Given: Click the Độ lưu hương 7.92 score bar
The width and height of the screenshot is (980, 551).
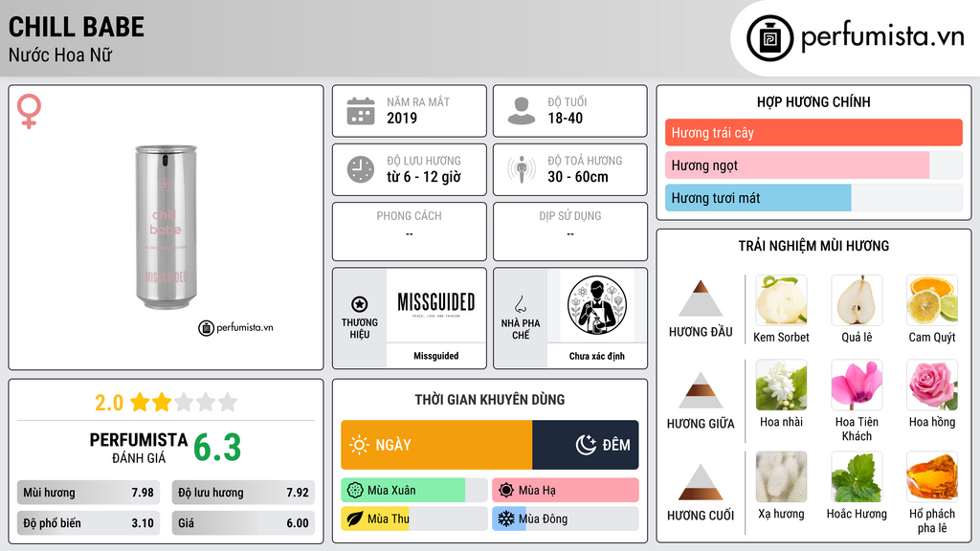Looking at the screenshot, I should (243, 493).
